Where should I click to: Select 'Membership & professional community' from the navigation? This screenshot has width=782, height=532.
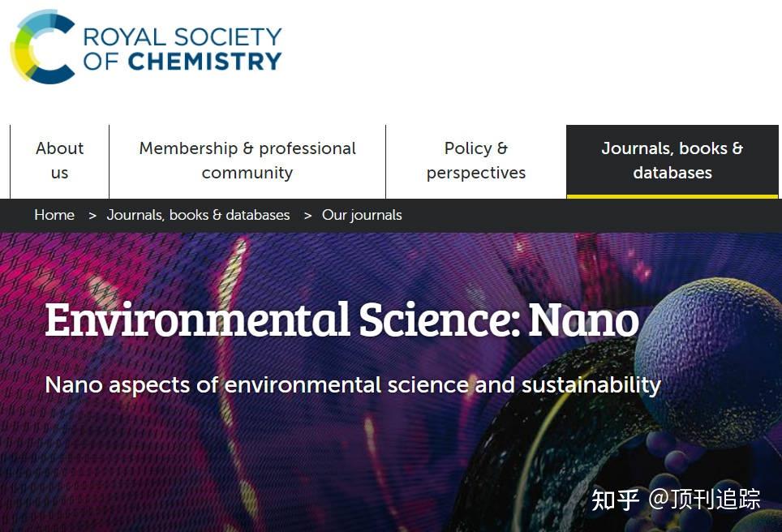pos(247,160)
